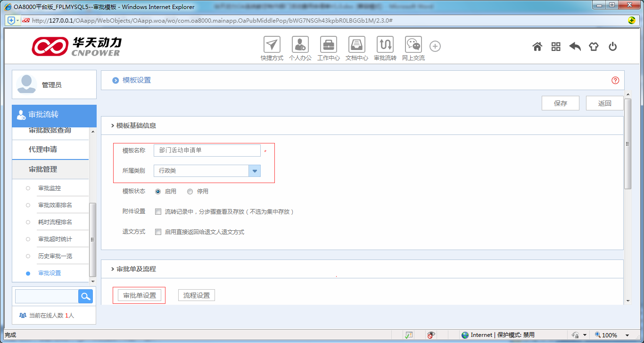Open 个人办公 personal office module

300,45
